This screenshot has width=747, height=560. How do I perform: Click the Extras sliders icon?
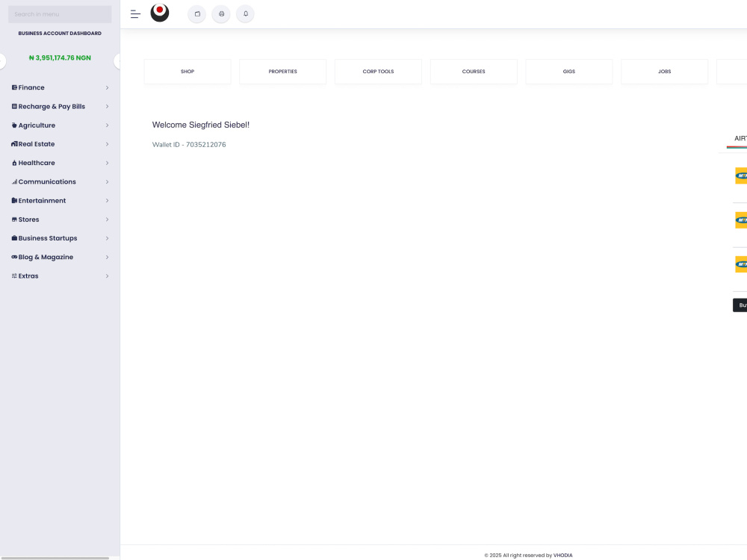tap(14, 276)
